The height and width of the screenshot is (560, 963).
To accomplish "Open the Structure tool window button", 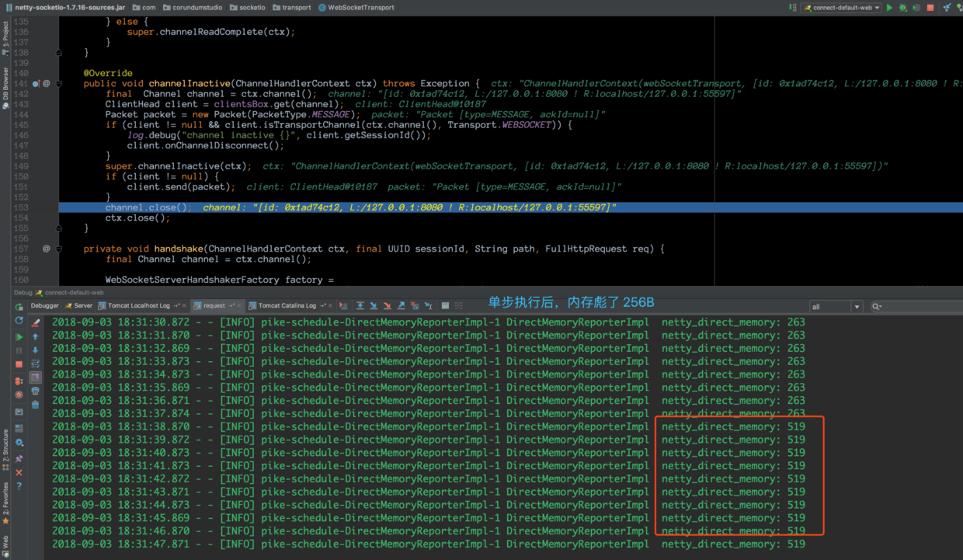I will click(5, 447).
